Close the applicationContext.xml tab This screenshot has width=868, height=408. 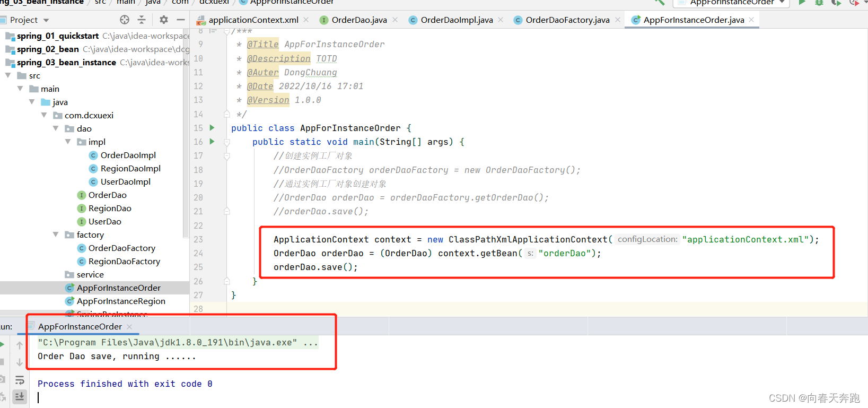(x=306, y=20)
